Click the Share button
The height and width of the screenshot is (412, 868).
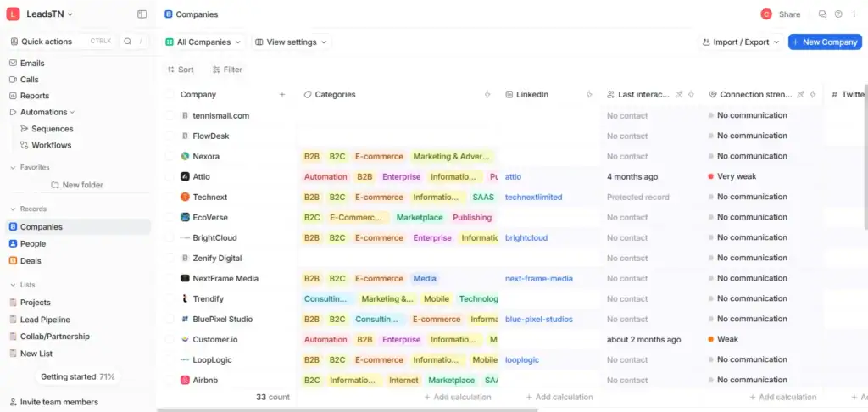point(789,14)
